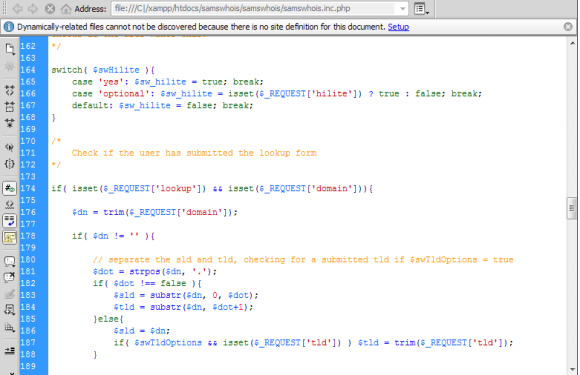Toggle Word Wrap in coding toolbar
The width and height of the screenshot is (580, 375).
[x=10, y=221]
